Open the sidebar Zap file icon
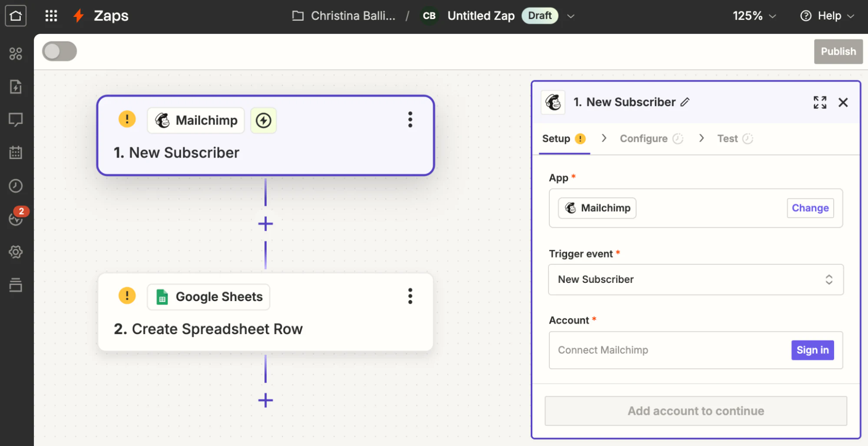The height and width of the screenshot is (446, 868). tap(16, 87)
